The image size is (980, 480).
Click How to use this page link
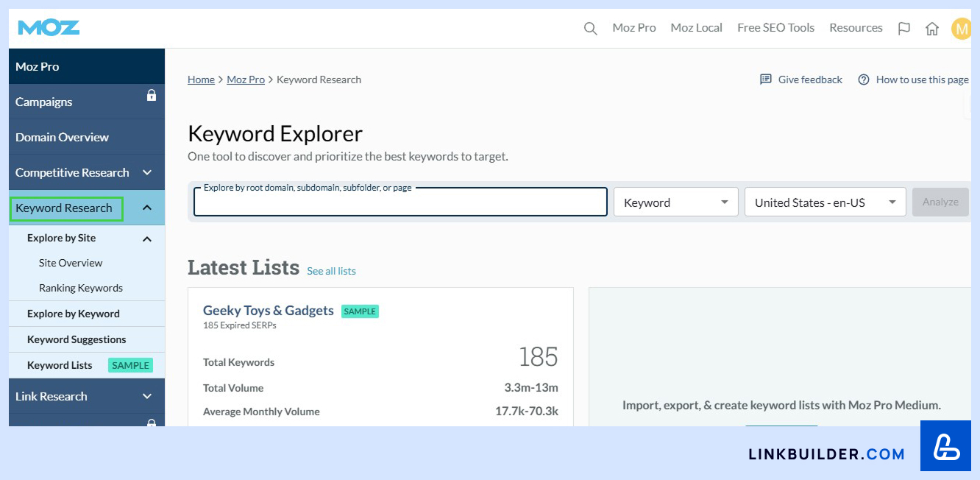pos(922,80)
